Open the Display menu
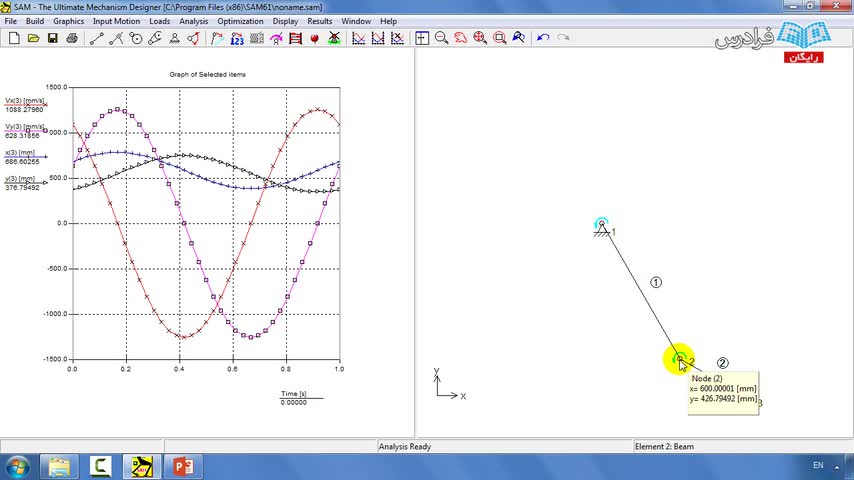This screenshot has width=854, height=480. (285, 21)
